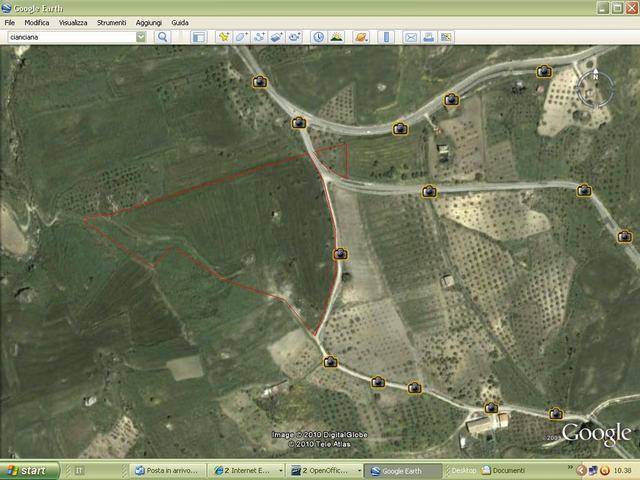Screen dimensions: 640x480
Task: Open the Visualizza menu
Action: (73, 21)
